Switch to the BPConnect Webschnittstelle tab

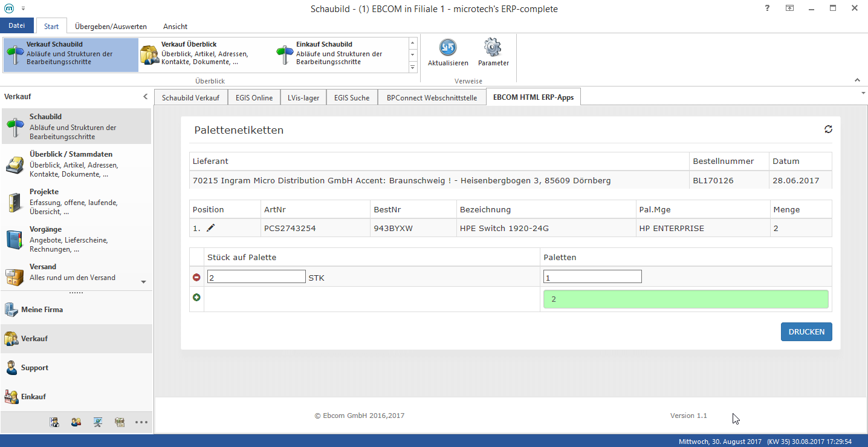[432, 97]
